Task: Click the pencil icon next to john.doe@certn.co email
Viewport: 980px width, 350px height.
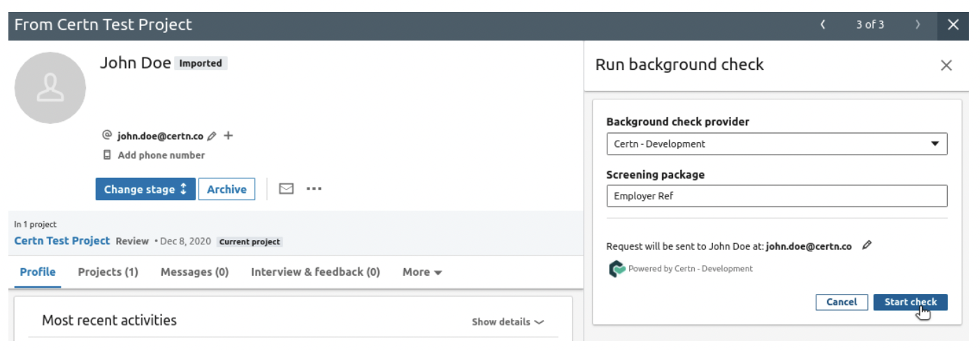Action: pos(212,136)
